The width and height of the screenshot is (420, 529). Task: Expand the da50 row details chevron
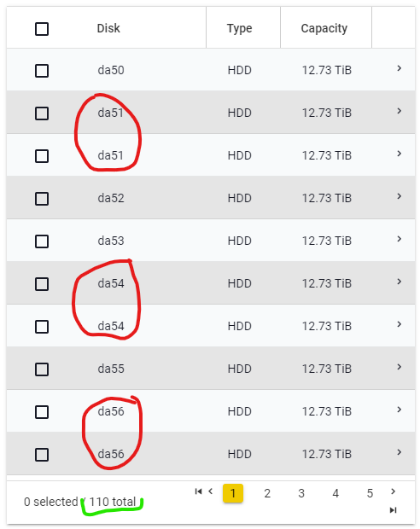399,68
